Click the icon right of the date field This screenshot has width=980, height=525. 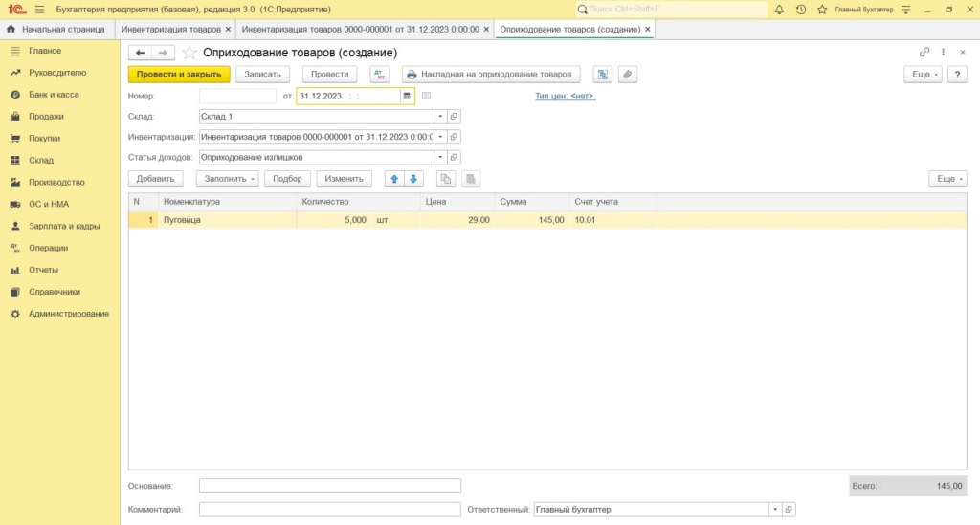[426, 97]
